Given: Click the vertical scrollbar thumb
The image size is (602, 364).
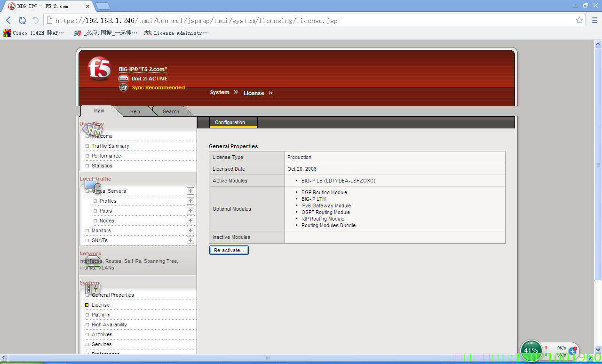Looking at the screenshot, I should click(598, 165).
